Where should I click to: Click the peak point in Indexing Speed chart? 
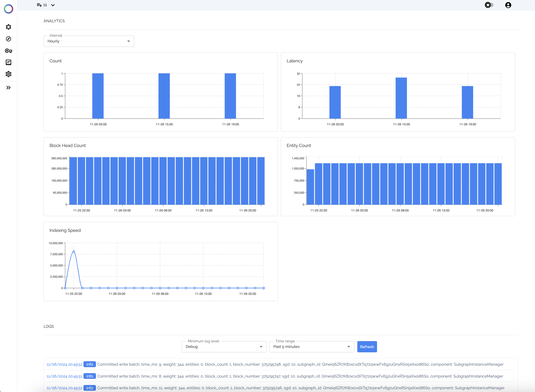[x=74, y=252]
